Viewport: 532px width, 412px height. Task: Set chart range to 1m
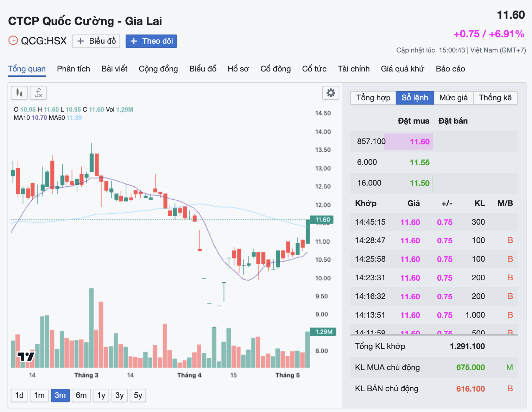(39, 395)
